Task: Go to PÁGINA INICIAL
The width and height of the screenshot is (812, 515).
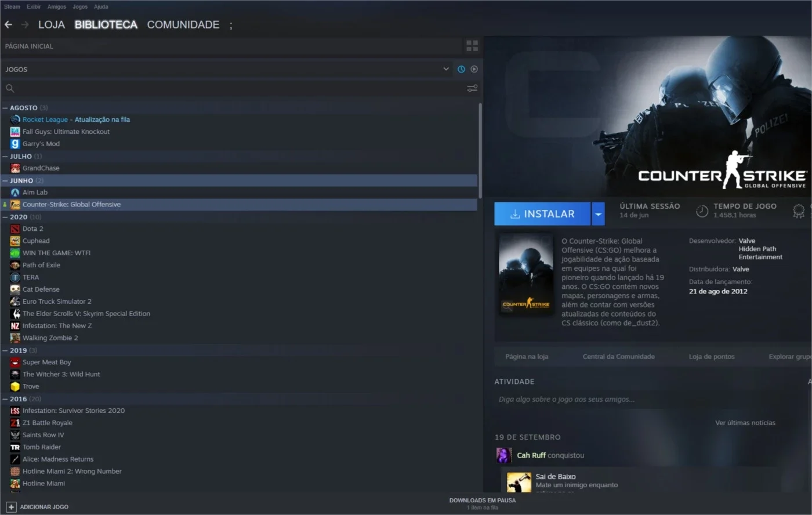Action: tap(29, 46)
